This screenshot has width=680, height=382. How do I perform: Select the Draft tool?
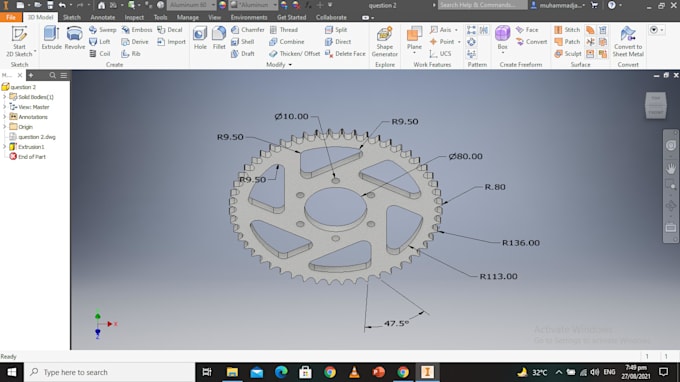[x=242, y=53]
